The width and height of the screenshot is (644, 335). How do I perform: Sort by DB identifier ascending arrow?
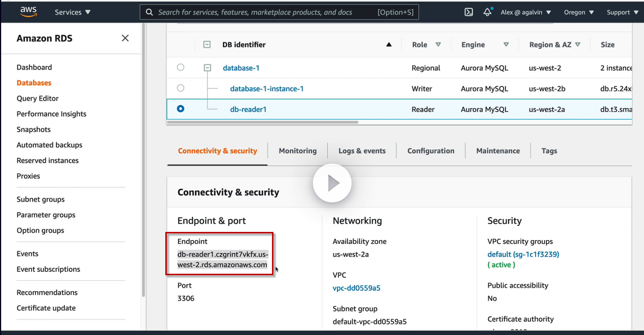(389, 44)
